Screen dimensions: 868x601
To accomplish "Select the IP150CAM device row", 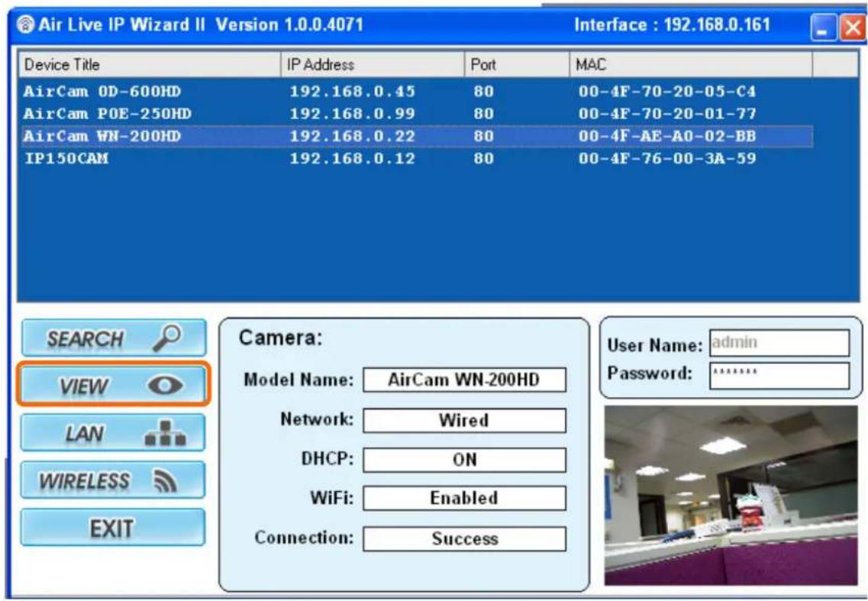I will coord(417,158).
